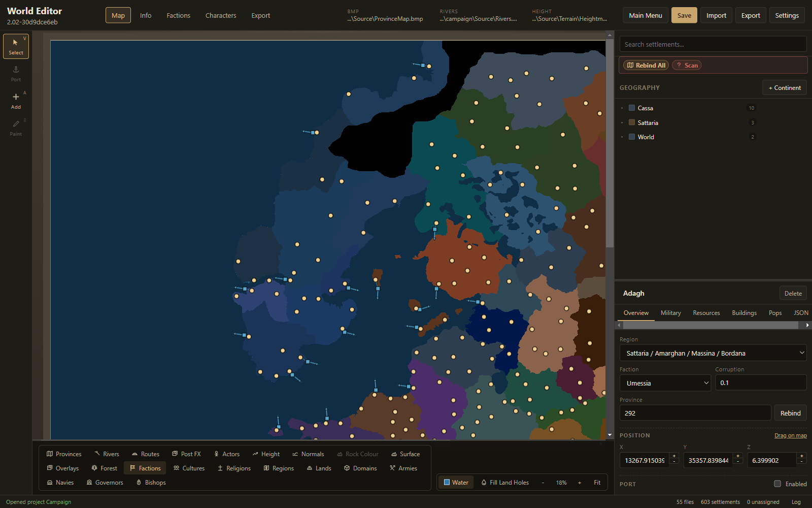Show the Religions layer
Screen dimensions: 812x508
(234, 468)
